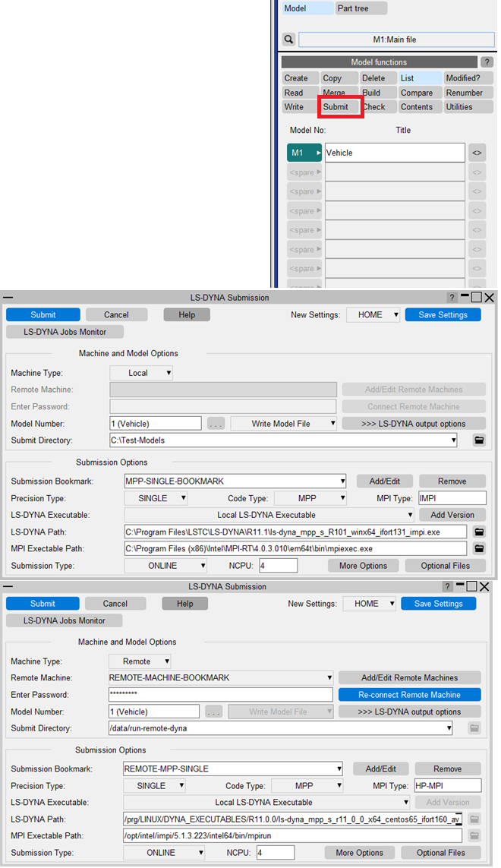Open Machine Type dropdown showing Local
The image size is (501, 868).
142,373
